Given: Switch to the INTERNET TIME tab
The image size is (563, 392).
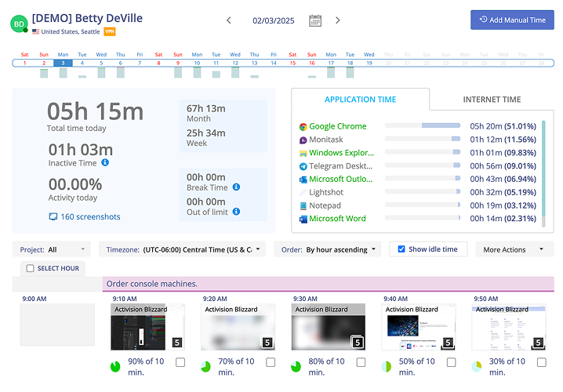Looking at the screenshot, I should 492,100.
